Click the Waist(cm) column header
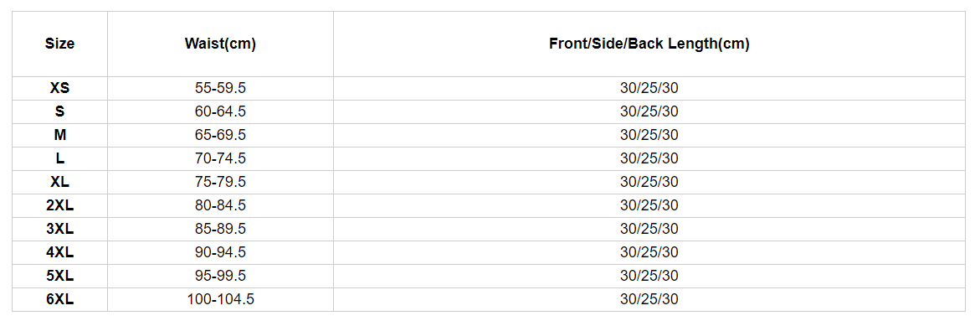 (x=220, y=44)
